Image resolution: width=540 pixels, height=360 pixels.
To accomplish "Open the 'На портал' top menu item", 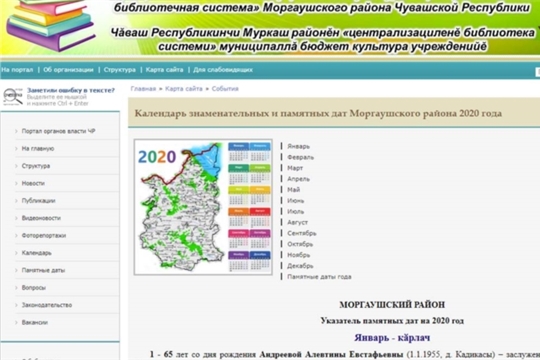I will [x=17, y=70].
